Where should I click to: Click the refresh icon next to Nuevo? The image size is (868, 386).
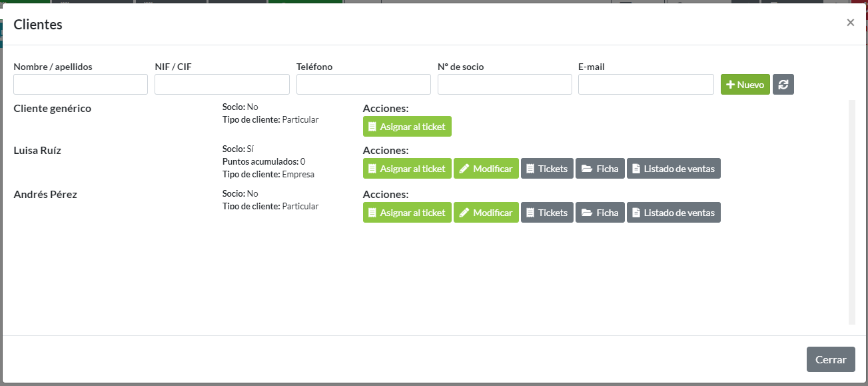pos(783,85)
